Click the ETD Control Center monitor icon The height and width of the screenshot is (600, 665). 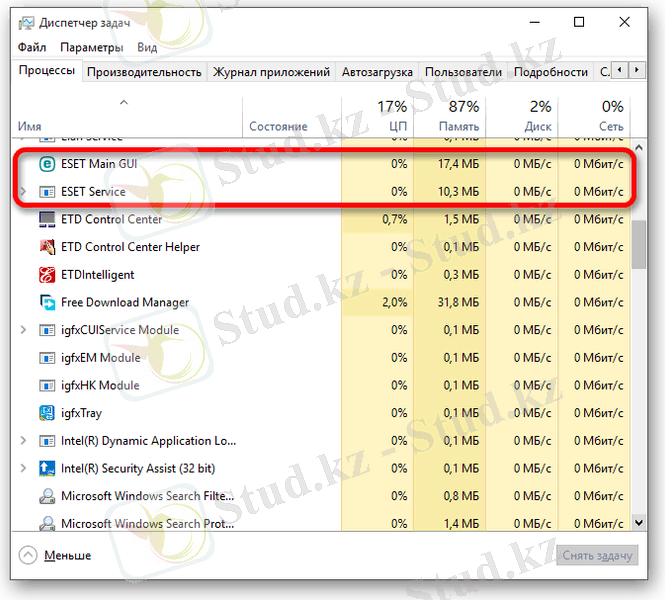click(x=47, y=220)
